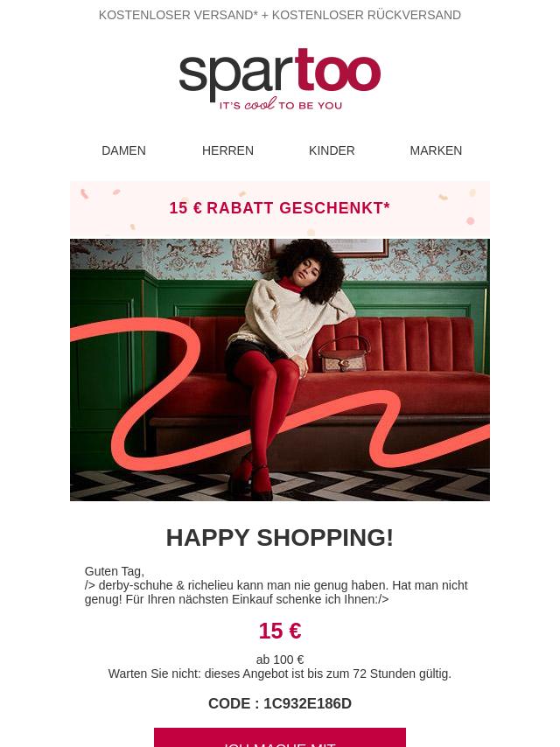Viewport: 560px width, 747px height.
Task: Click the red 'ICH MACHE MIT' button
Action: point(280,737)
